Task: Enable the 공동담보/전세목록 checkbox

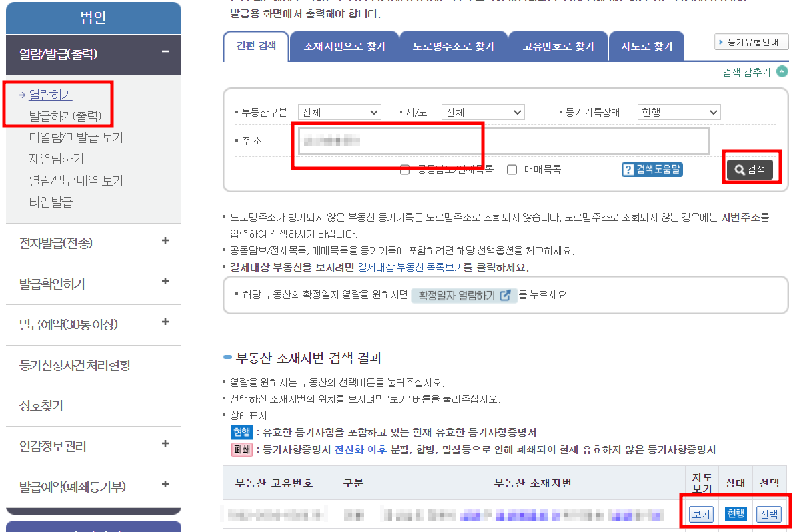Action: click(x=404, y=170)
